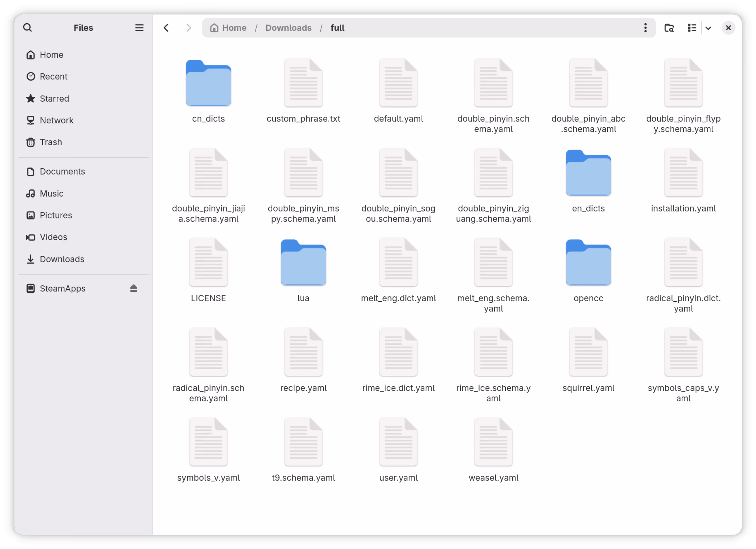Click the forward navigation arrow
756x549 pixels.
point(189,28)
